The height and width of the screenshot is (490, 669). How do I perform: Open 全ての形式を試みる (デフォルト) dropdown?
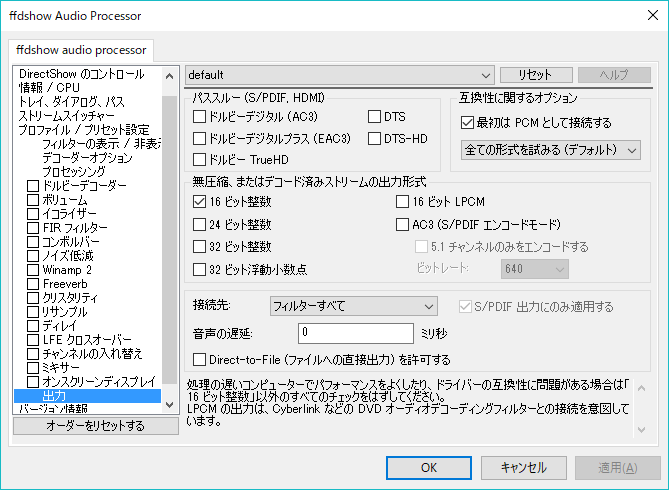tap(550, 150)
